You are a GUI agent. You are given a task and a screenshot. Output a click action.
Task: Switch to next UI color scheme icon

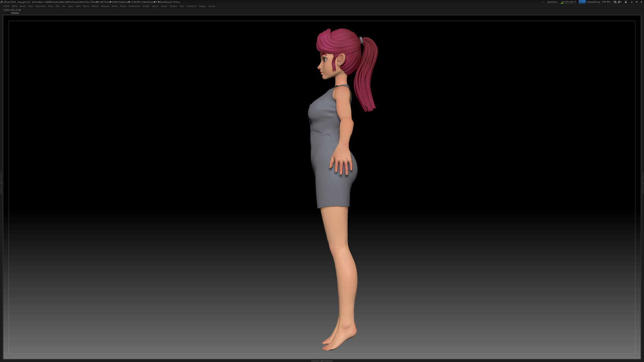tap(620, 2)
